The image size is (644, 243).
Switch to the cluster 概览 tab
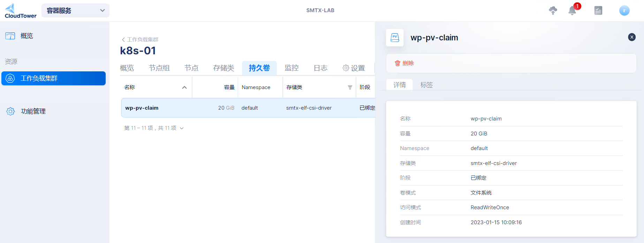click(x=127, y=68)
